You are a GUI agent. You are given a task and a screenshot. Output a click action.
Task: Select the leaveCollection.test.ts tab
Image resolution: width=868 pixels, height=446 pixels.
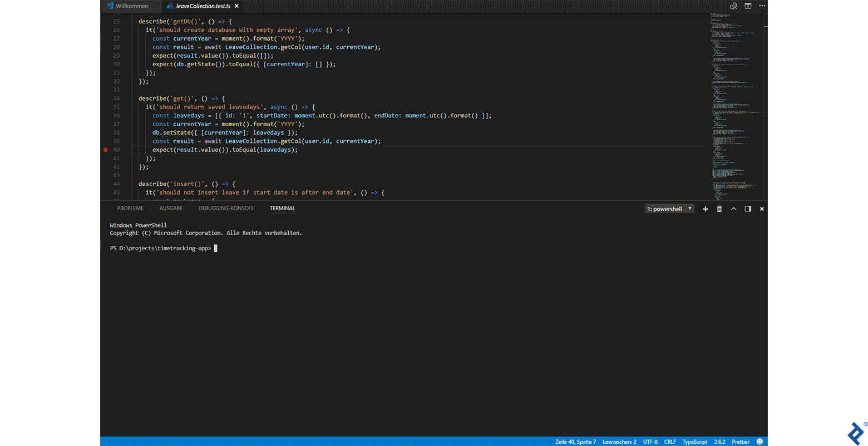click(203, 6)
